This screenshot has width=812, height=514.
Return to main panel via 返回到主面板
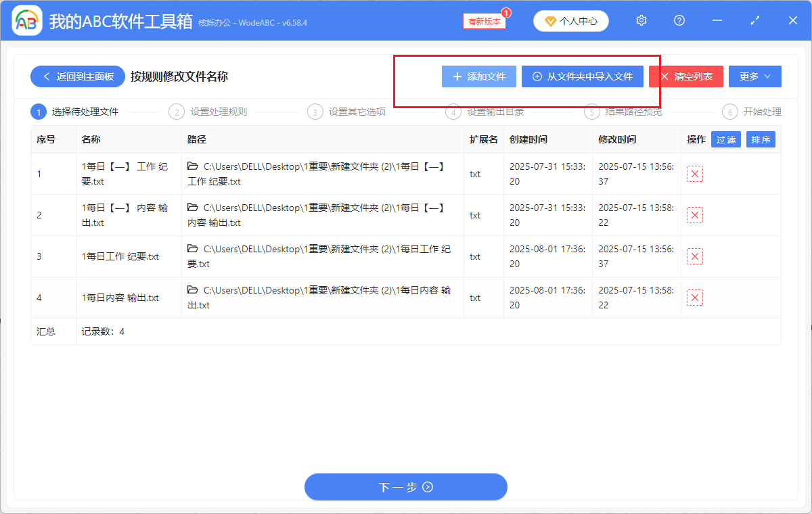pyautogui.click(x=77, y=76)
